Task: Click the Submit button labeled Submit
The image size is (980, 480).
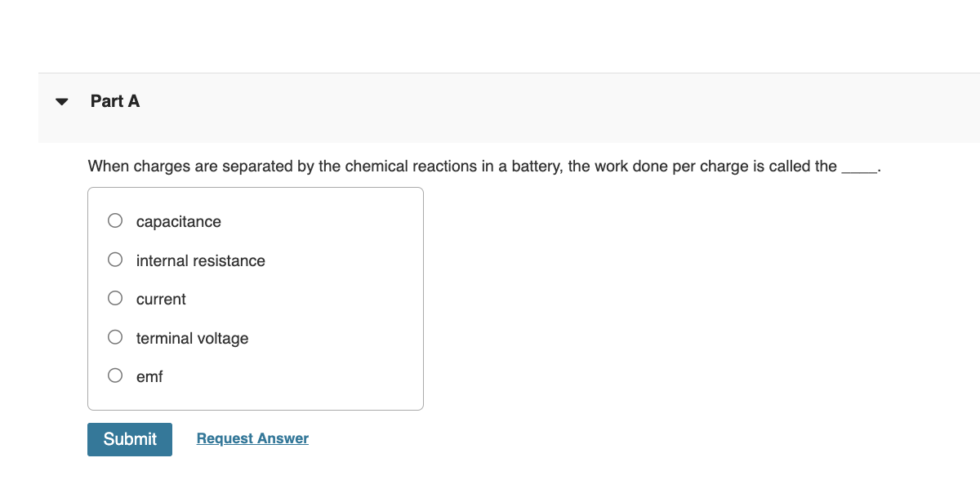Action: pyautogui.click(x=129, y=438)
